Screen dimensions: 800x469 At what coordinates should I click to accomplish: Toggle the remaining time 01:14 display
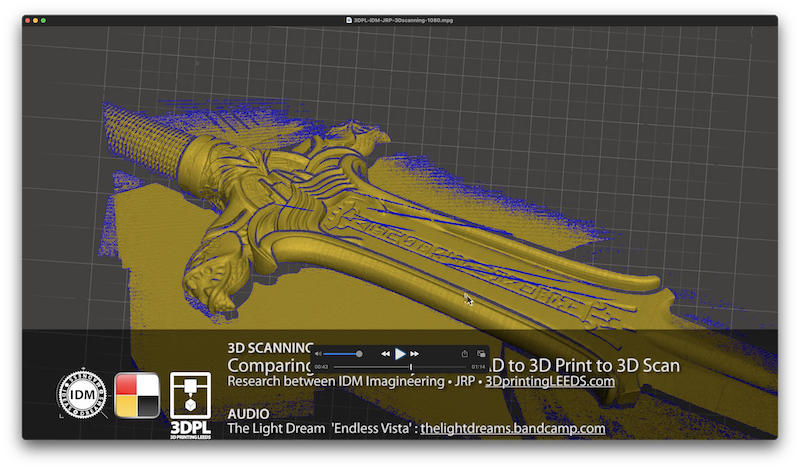click(478, 368)
